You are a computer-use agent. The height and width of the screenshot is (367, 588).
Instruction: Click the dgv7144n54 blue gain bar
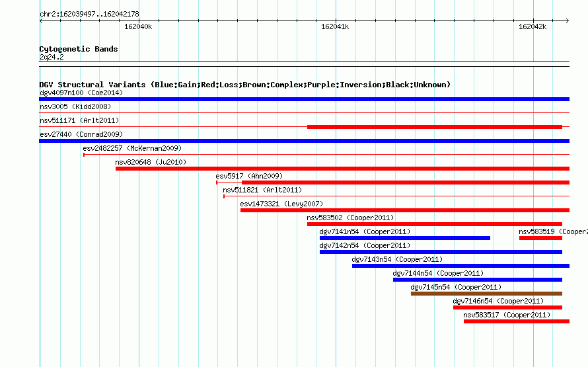(x=478, y=280)
